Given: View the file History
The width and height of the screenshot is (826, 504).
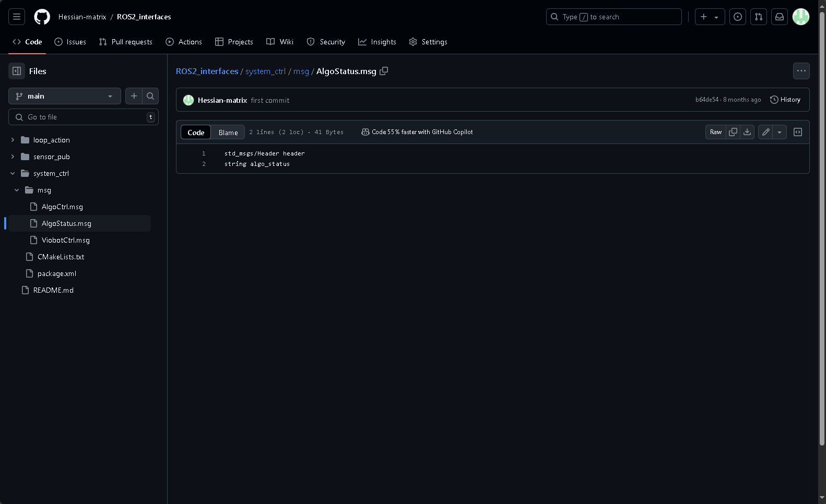Looking at the screenshot, I should tap(785, 100).
